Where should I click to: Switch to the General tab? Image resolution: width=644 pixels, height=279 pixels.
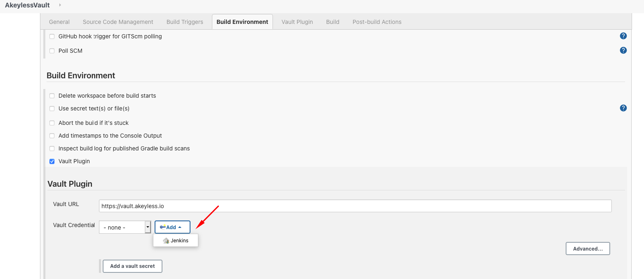point(59,22)
